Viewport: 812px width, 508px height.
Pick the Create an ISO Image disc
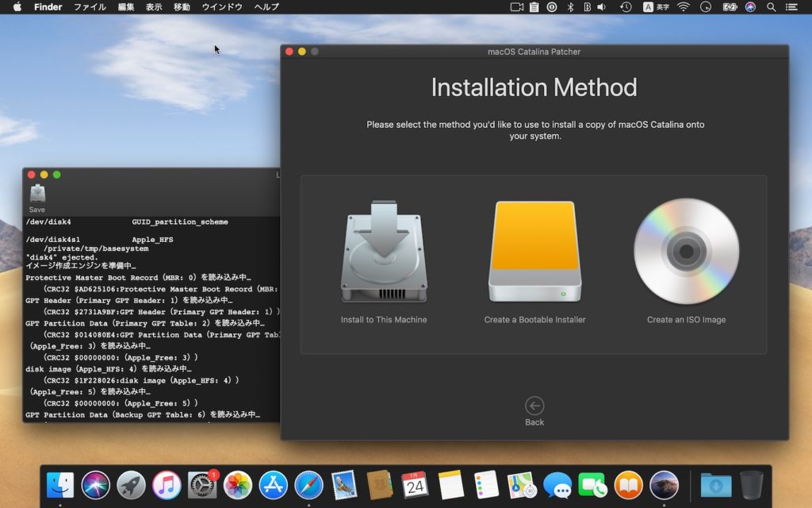(x=686, y=252)
